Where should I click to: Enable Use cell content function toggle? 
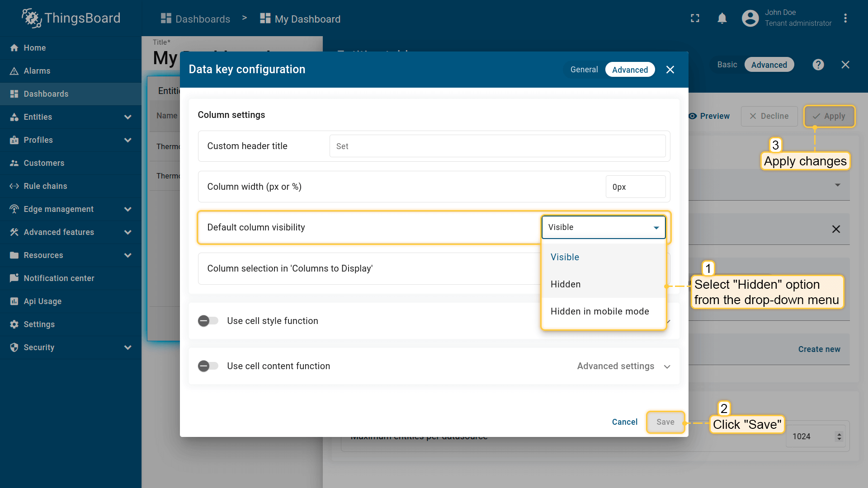click(x=208, y=366)
